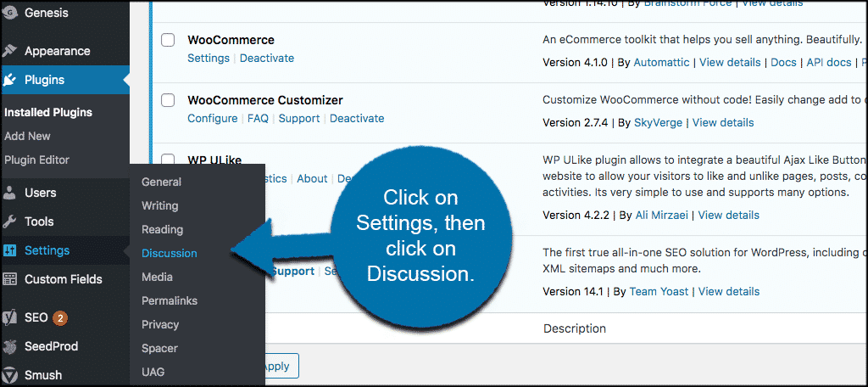The height and width of the screenshot is (387, 868).
Task: Select Discussion in Settings flyout
Action: tap(170, 254)
